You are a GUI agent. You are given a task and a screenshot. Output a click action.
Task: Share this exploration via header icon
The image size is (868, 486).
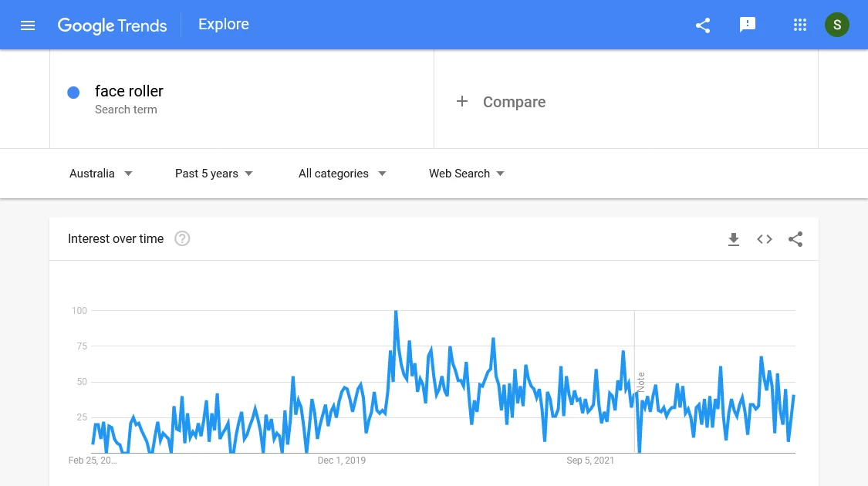[702, 25]
